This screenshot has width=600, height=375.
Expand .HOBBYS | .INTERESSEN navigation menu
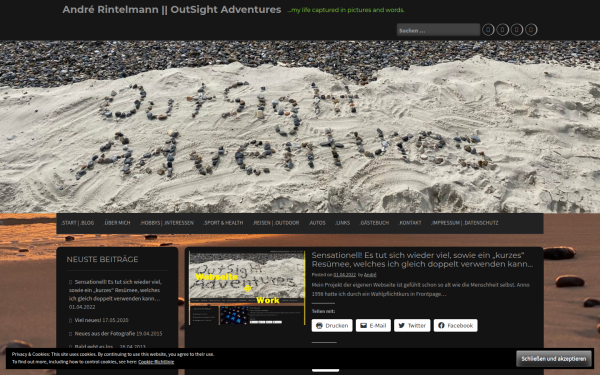(x=166, y=223)
